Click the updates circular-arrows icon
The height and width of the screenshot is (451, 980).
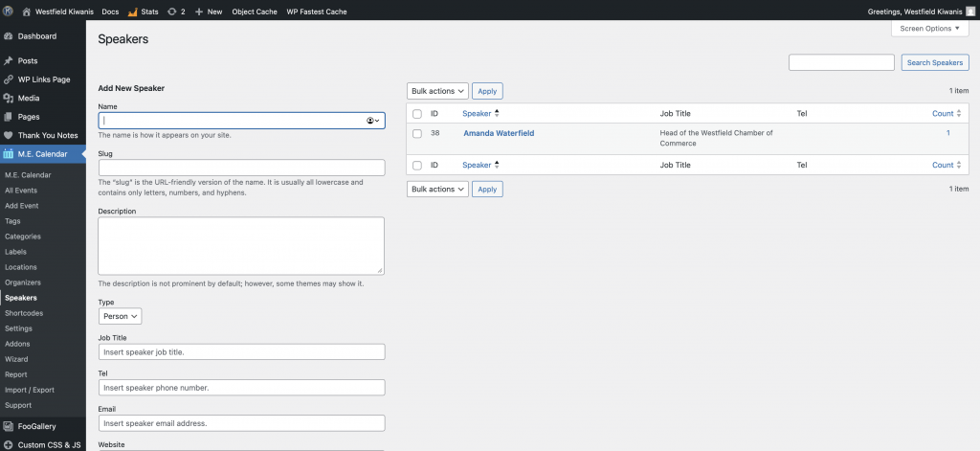[171, 11]
